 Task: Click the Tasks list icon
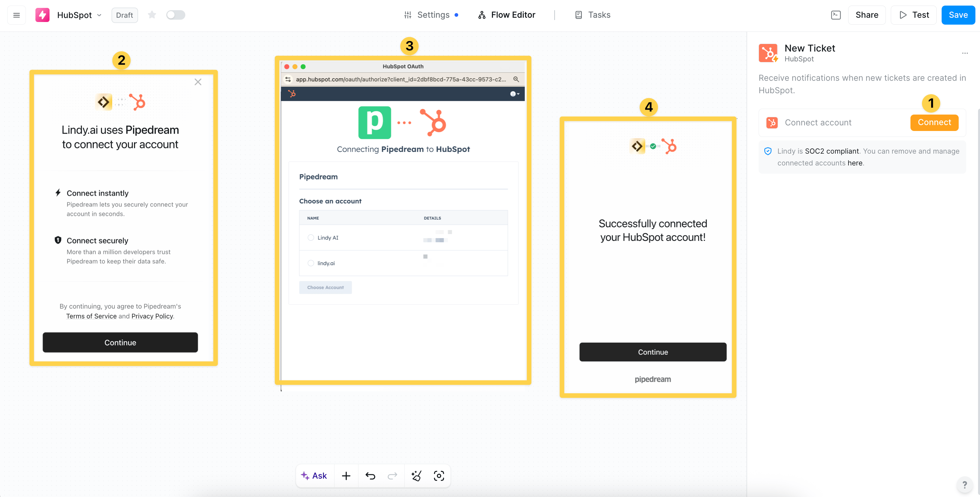point(578,15)
